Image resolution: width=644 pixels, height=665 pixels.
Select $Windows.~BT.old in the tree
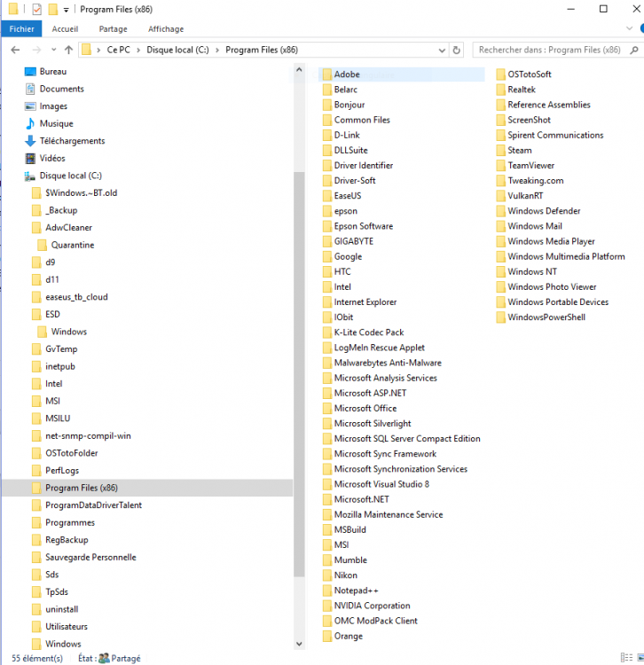[81, 193]
